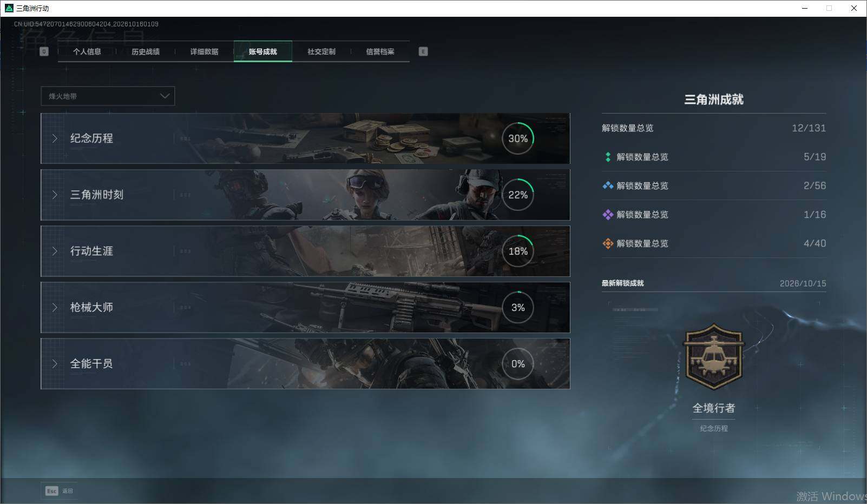Image resolution: width=867 pixels, height=504 pixels.
Task: Switch to the 社交定制 tab
Action: [321, 51]
